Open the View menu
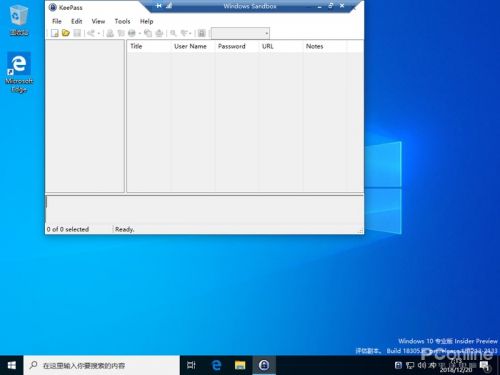Image resolution: width=500 pixels, height=375 pixels. [x=98, y=21]
